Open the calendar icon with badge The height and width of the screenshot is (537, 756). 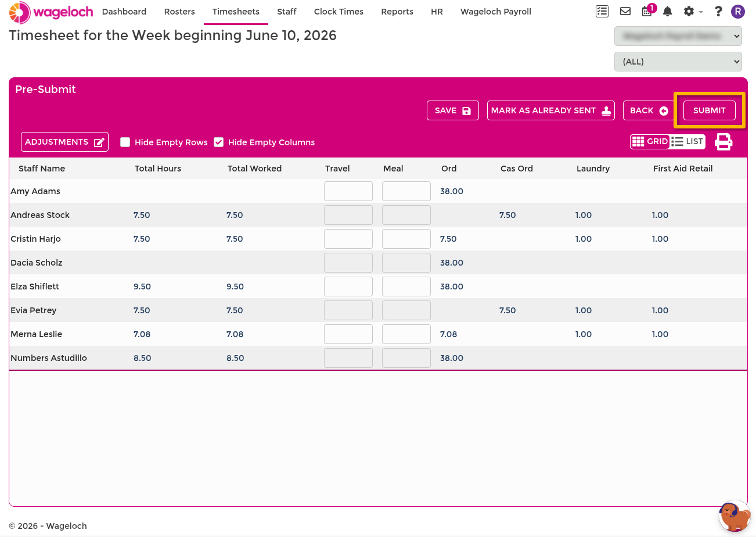coord(648,10)
